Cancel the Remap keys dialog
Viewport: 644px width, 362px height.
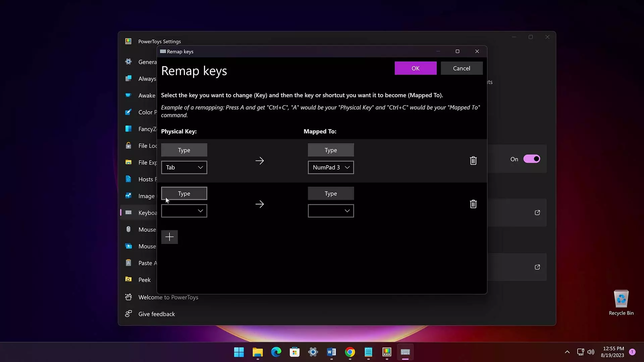[x=462, y=68]
